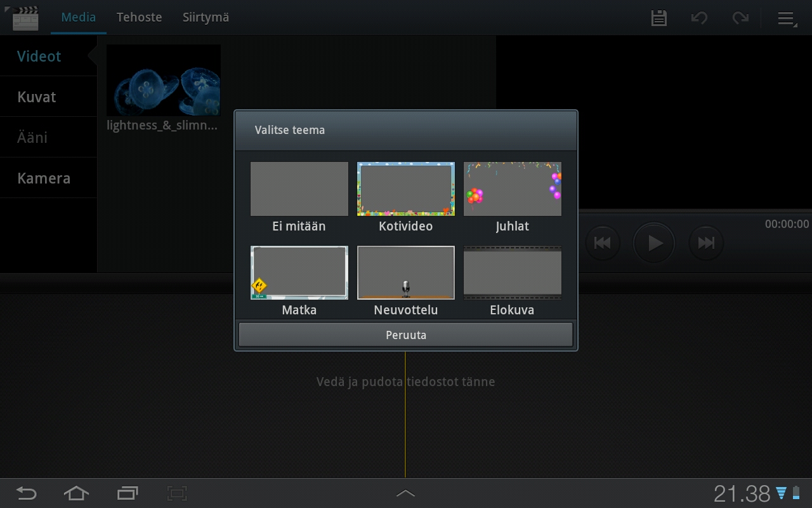
Task: Skip to previous clip button
Action: (x=602, y=243)
